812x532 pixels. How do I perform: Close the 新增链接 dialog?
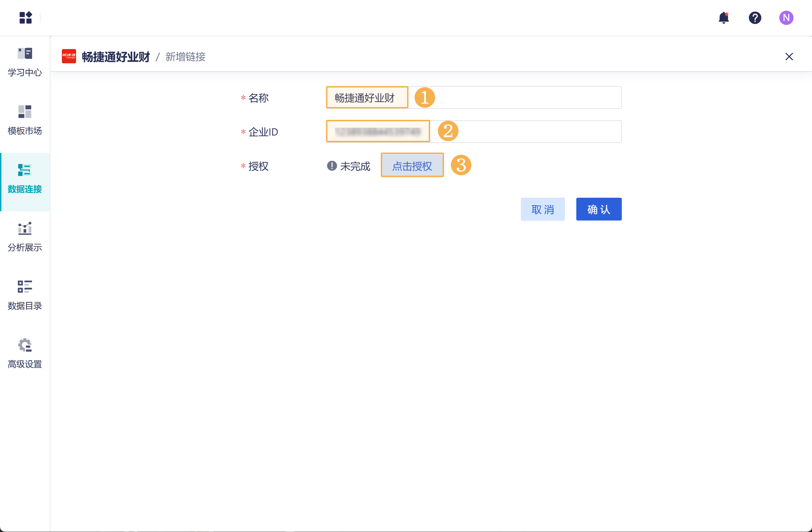click(789, 57)
